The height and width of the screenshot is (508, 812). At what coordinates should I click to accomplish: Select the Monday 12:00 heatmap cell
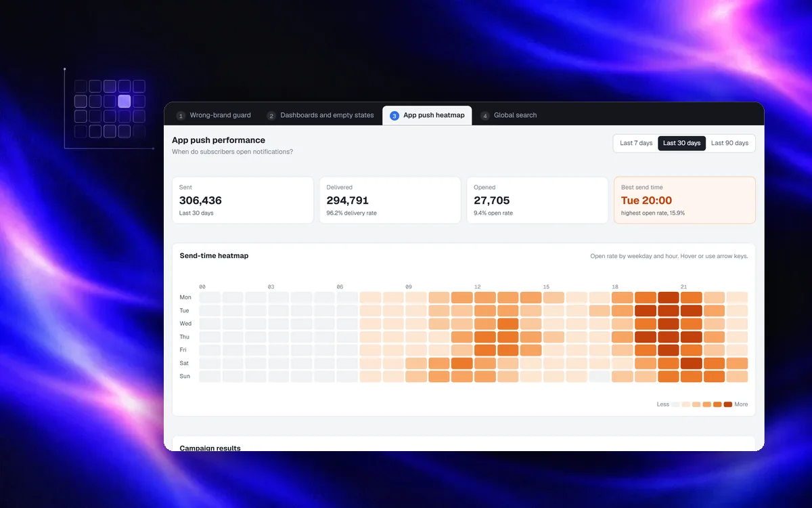pos(485,297)
